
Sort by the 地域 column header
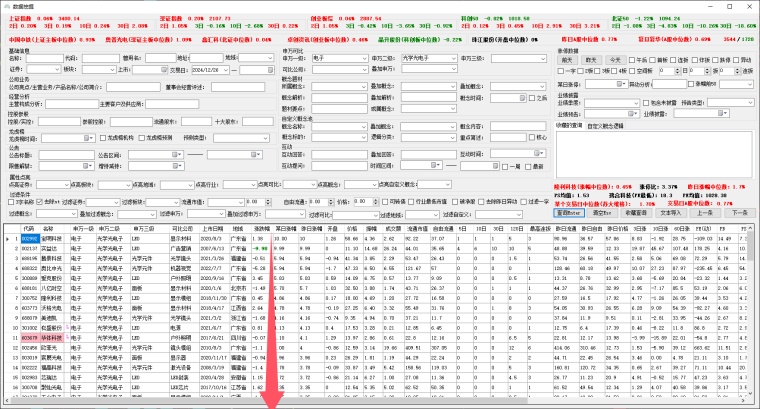point(238,228)
